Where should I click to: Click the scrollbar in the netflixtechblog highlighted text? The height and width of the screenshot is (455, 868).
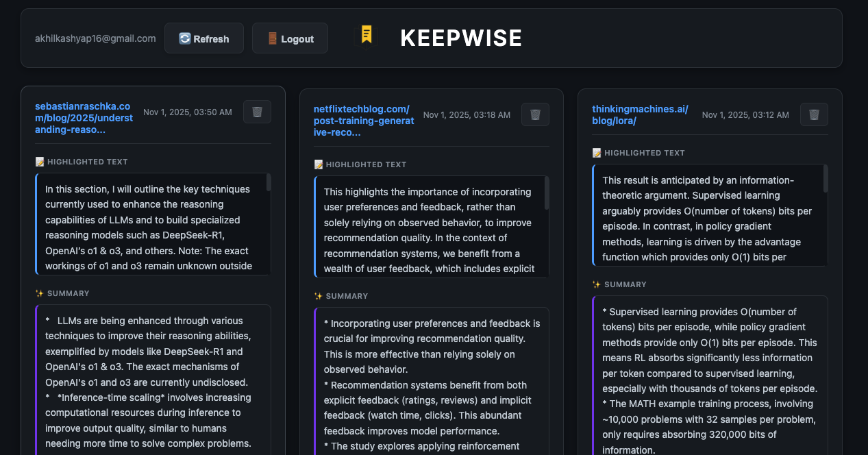[547, 193]
